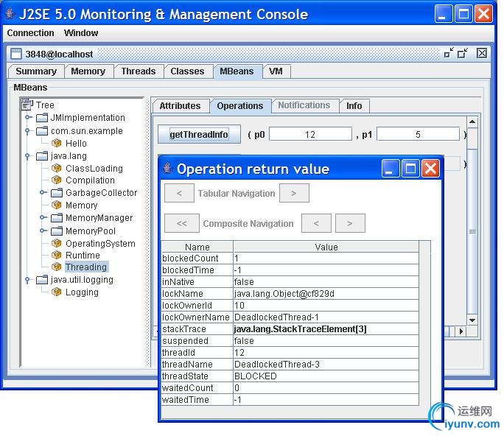Image resolution: width=504 pixels, height=436 pixels.
Task: Click the 3848@localhost internal frame icon
Action: click(15, 54)
